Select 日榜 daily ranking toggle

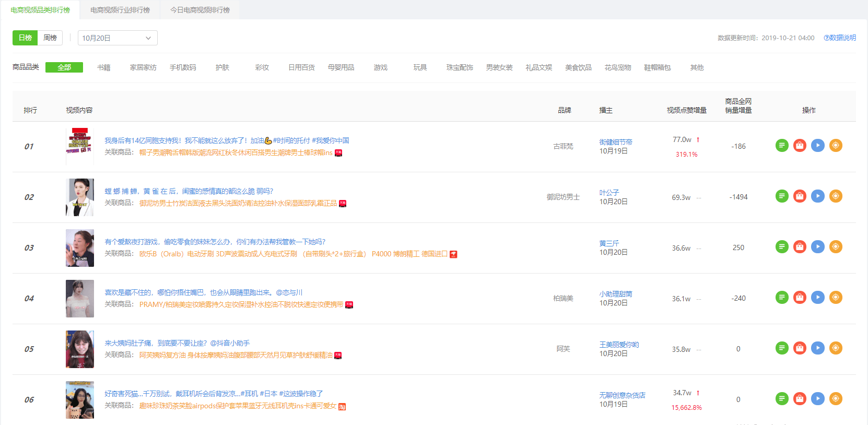25,38
